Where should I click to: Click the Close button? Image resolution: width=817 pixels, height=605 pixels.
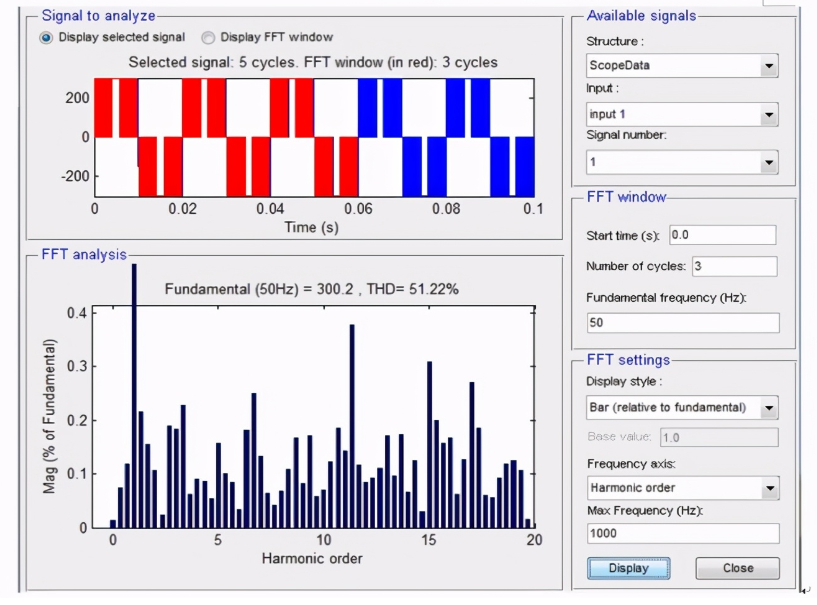738,568
